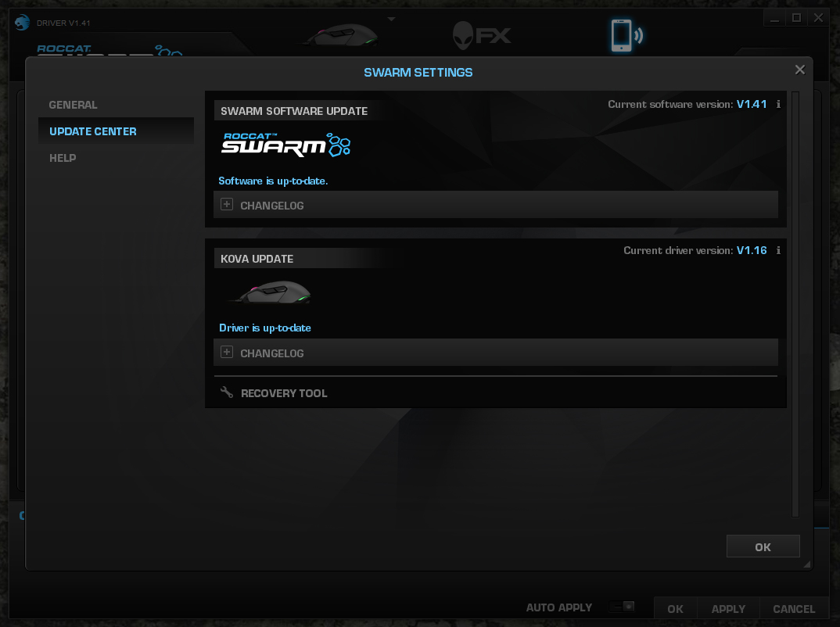Viewport: 840px width, 627px height.
Task: Click info icon next to software version V1.41
Action: (x=778, y=104)
